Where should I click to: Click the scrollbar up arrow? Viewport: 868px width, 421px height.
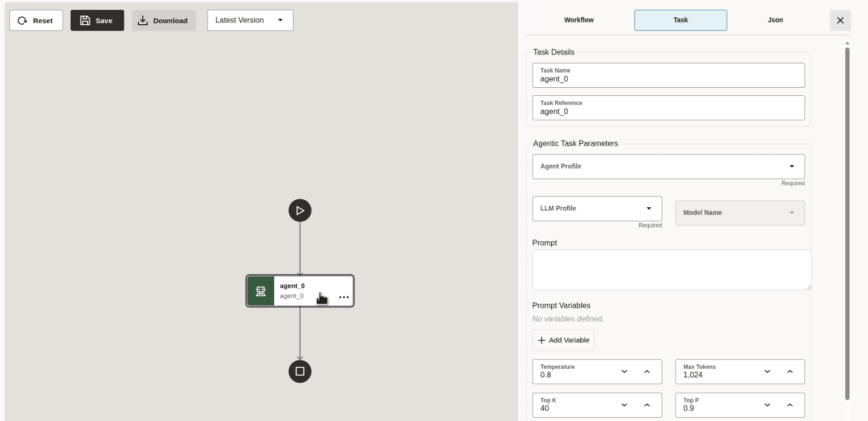pos(847,43)
